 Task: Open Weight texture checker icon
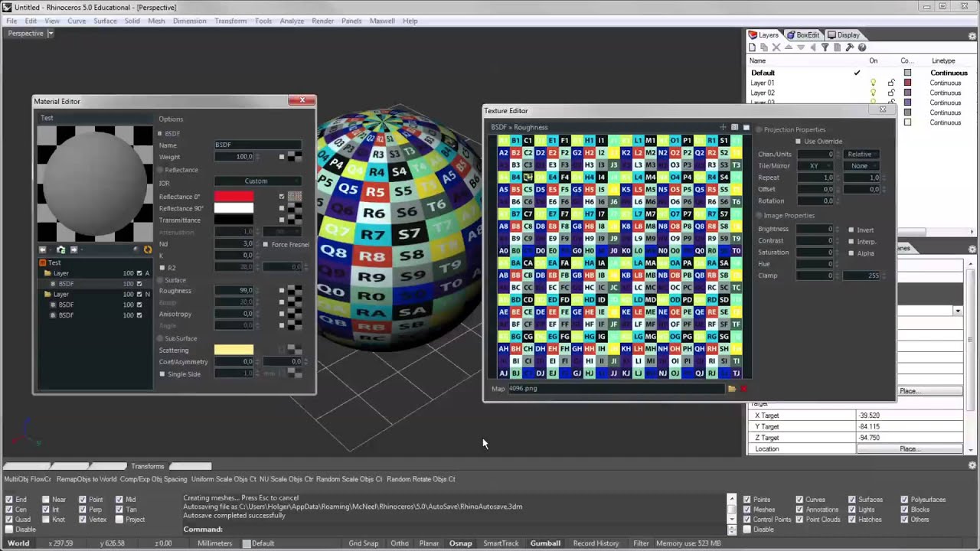click(x=295, y=157)
